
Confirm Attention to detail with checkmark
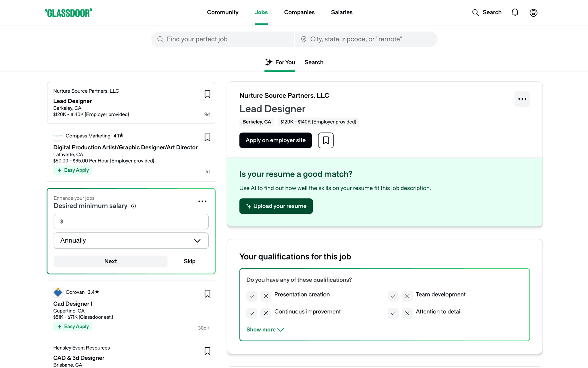pos(393,313)
